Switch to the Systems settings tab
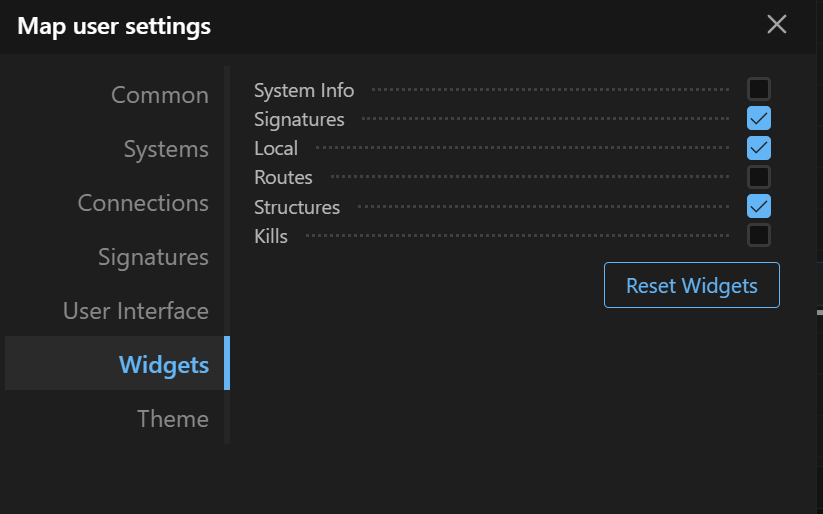 pyautogui.click(x=166, y=149)
